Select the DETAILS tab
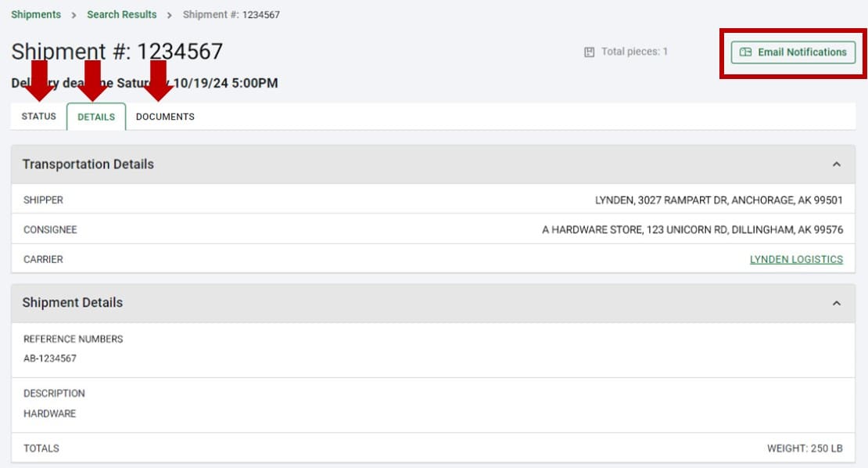The height and width of the screenshot is (468, 868). point(96,117)
